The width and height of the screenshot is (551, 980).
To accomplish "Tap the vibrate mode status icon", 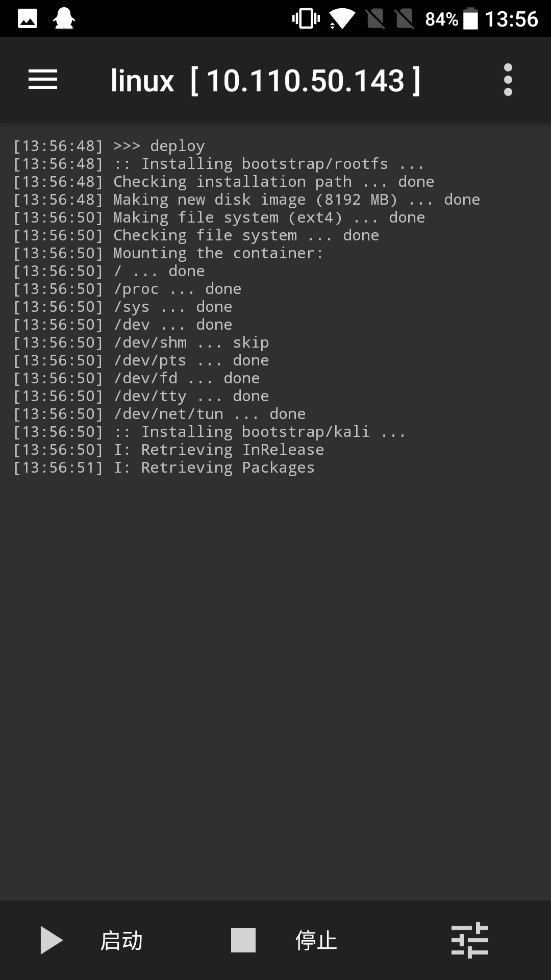I will [306, 19].
